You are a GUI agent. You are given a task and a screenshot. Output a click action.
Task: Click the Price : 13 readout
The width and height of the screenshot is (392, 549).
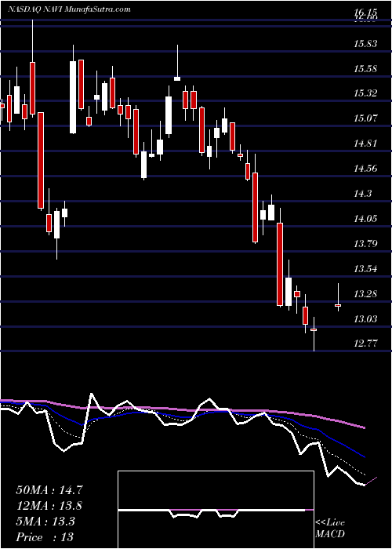45,537
